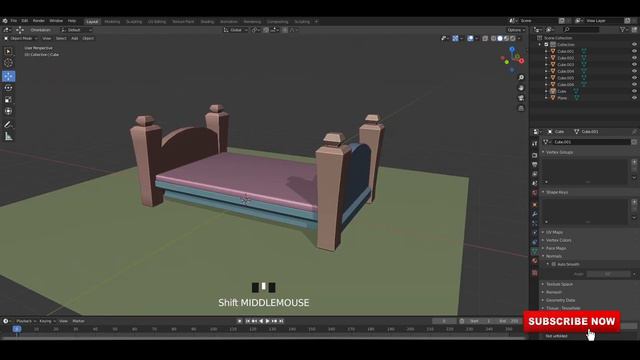Open orientation Default dropdown

tap(76, 30)
